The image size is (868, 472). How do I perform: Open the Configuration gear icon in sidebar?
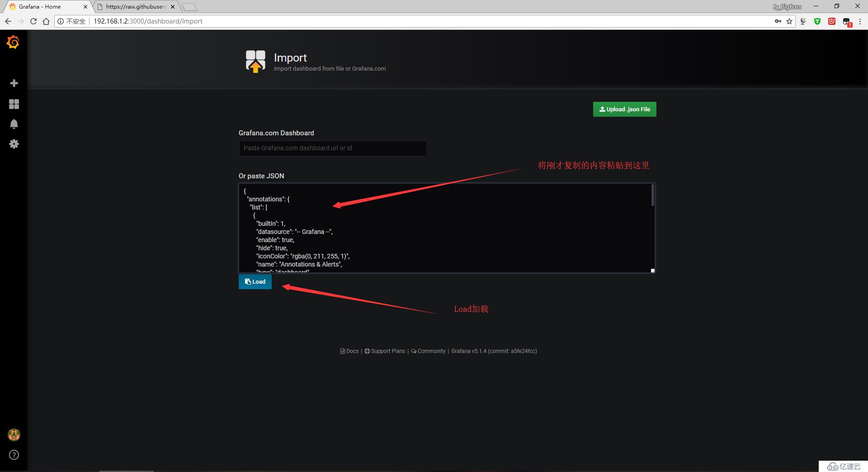pyautogui.click(x=14, y=144)
